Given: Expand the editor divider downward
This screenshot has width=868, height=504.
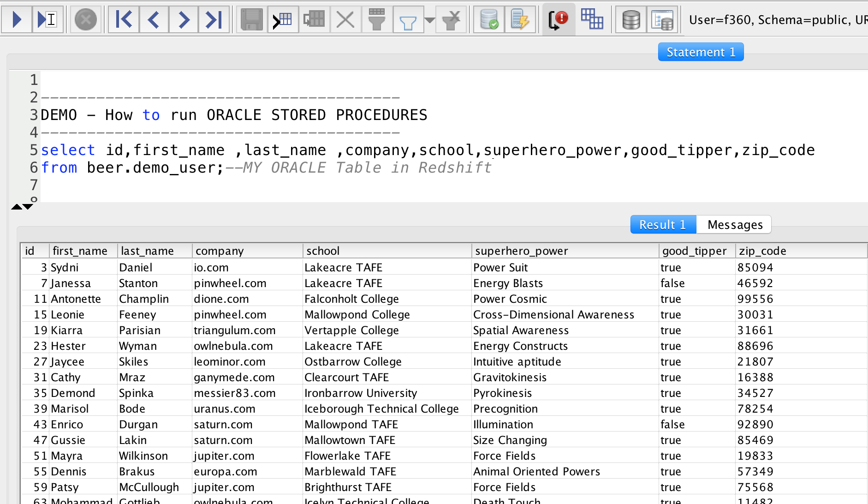Looking at the screenshot, I should pos(28,207).
